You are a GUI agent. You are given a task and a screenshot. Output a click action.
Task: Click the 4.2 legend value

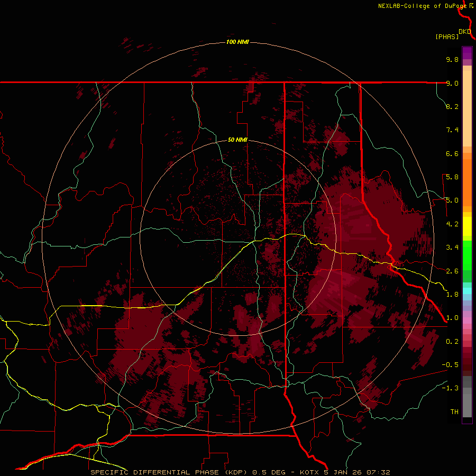click(452, 224)
